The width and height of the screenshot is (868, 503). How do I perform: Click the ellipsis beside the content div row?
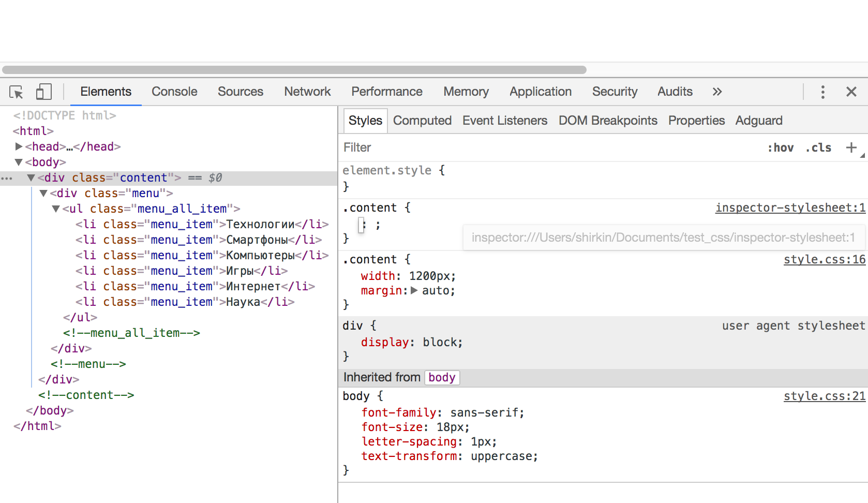(7, 179)
